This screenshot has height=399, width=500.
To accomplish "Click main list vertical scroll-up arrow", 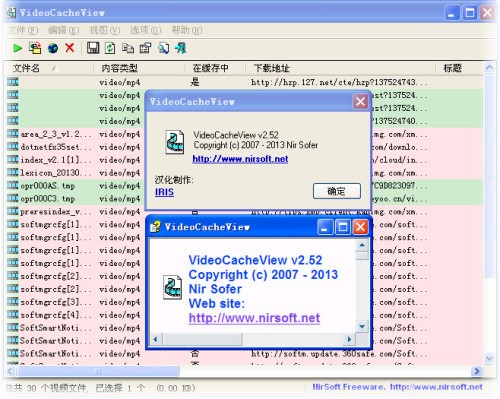I will 489,68.
